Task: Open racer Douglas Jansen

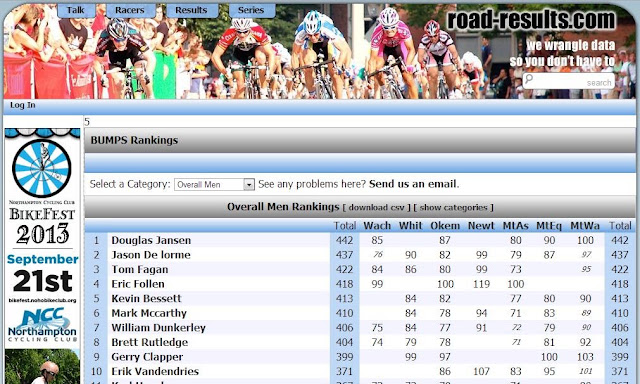Action: point(151,240)
